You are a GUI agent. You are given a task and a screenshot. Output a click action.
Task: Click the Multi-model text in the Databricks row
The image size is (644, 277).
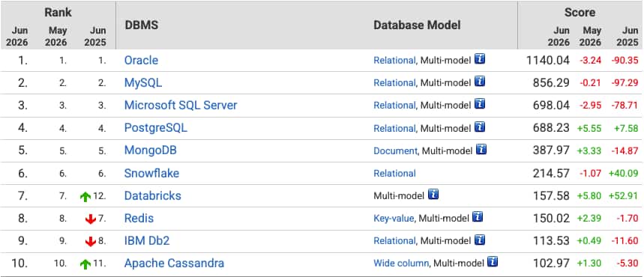(x=399, y=195)
